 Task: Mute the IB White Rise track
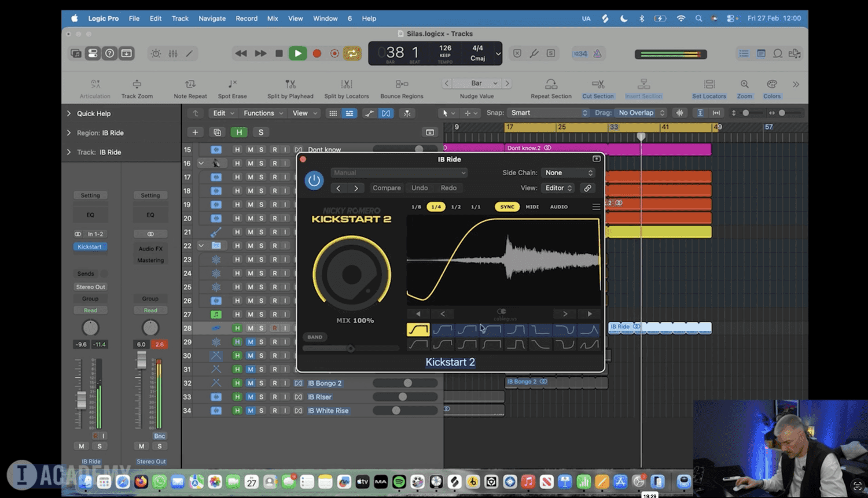click(x=250, y=411)
